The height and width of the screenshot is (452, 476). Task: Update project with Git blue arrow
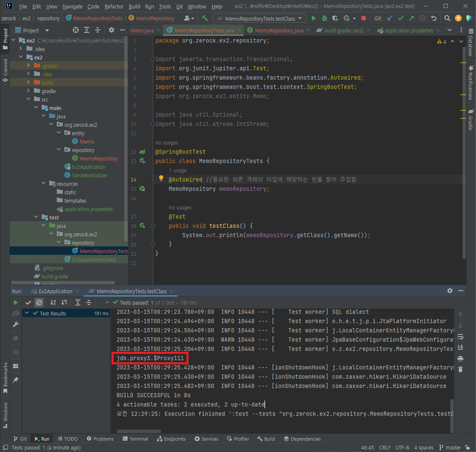pos(390,18)
